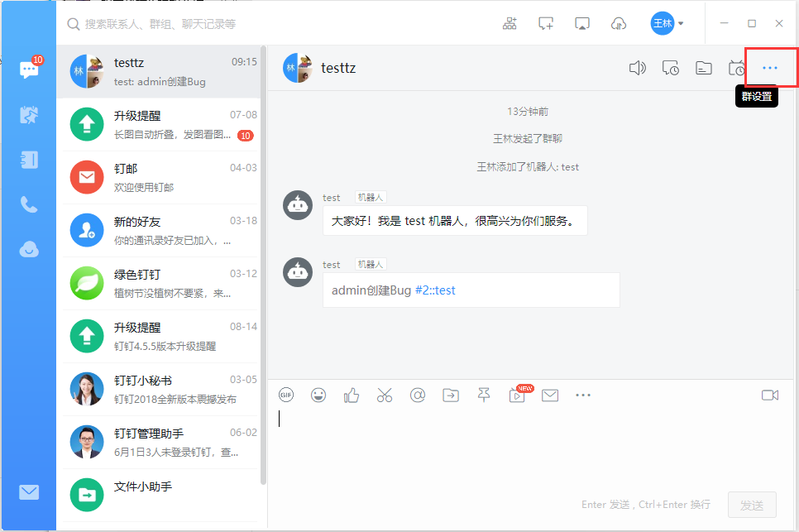
Task: Open chat history clock icon
Action: [670, 68]
